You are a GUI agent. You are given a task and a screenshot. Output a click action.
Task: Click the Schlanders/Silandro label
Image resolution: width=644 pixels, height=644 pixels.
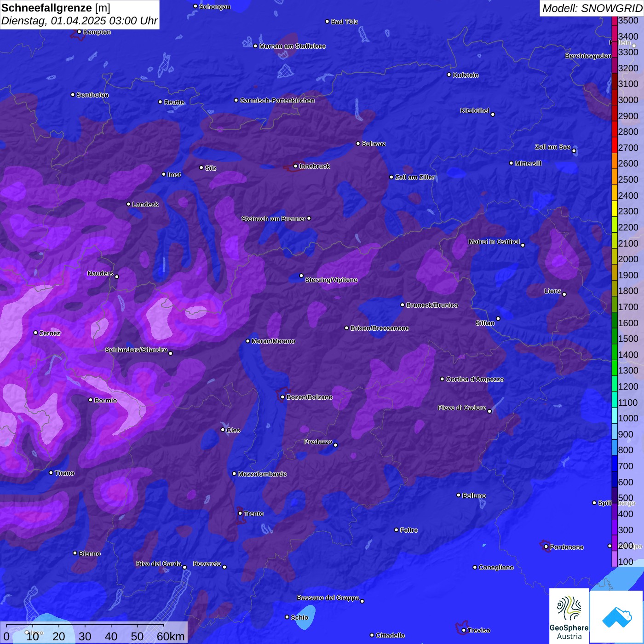click(136, 350)
